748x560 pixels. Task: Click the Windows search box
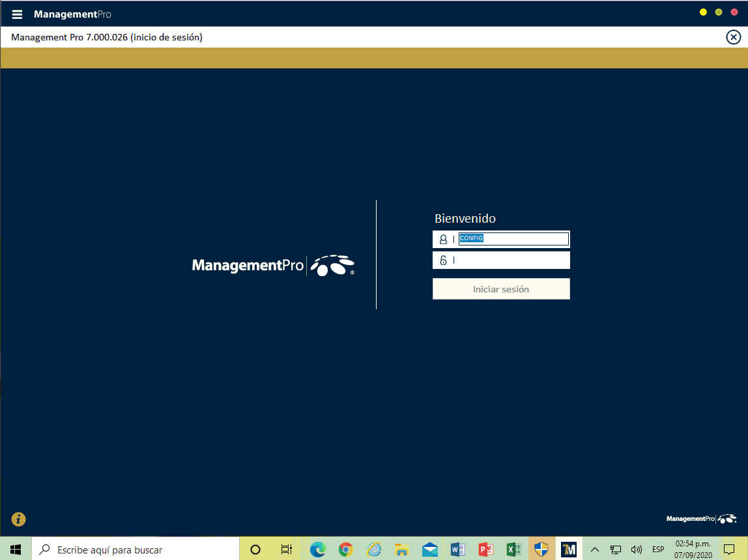tap(136, 550)
